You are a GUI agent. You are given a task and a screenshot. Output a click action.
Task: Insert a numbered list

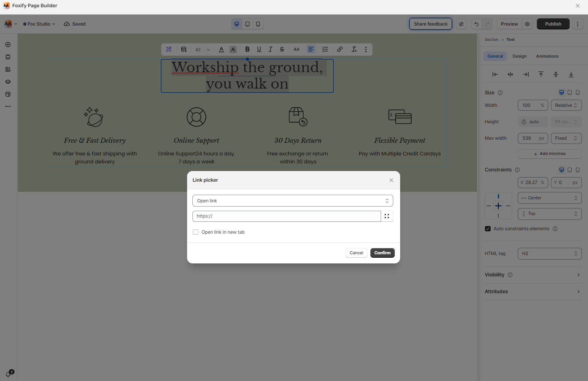(325, 49)
